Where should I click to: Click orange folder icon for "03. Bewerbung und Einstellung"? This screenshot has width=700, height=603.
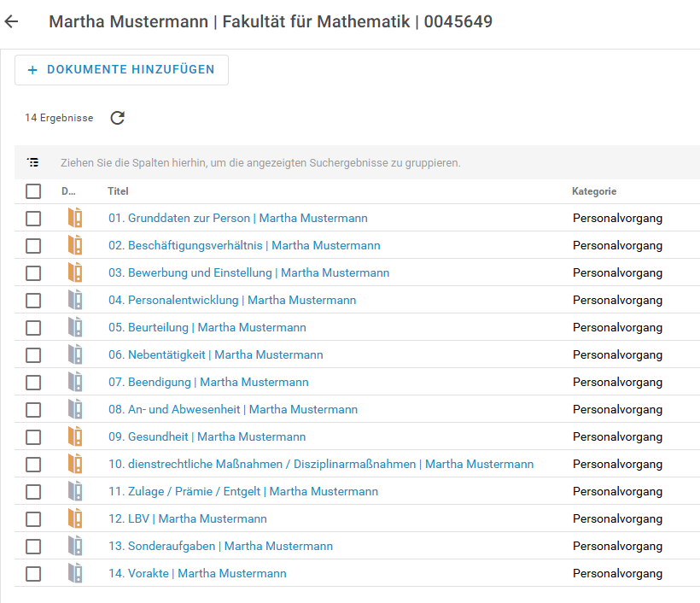pyautogui.click(x=75, y=272)
